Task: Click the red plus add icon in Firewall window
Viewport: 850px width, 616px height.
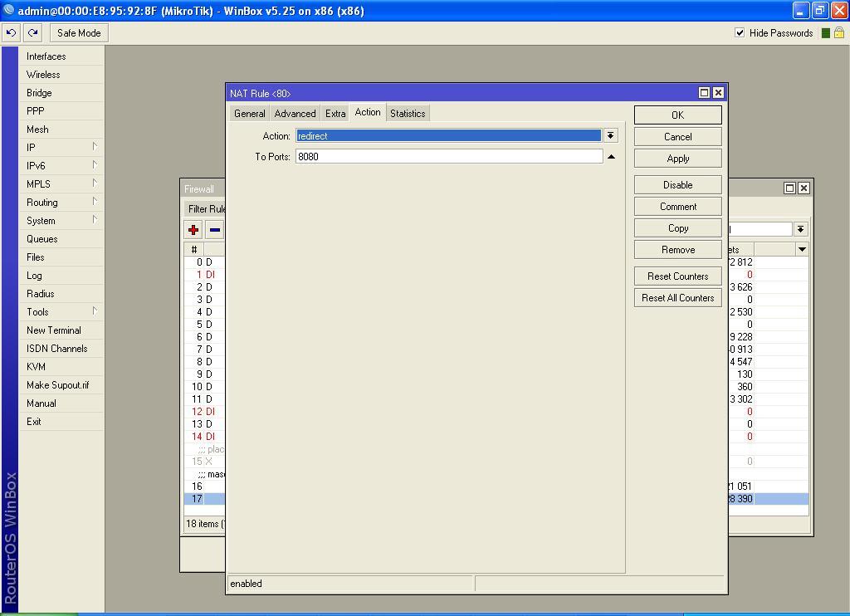Action: coord(193,230)
